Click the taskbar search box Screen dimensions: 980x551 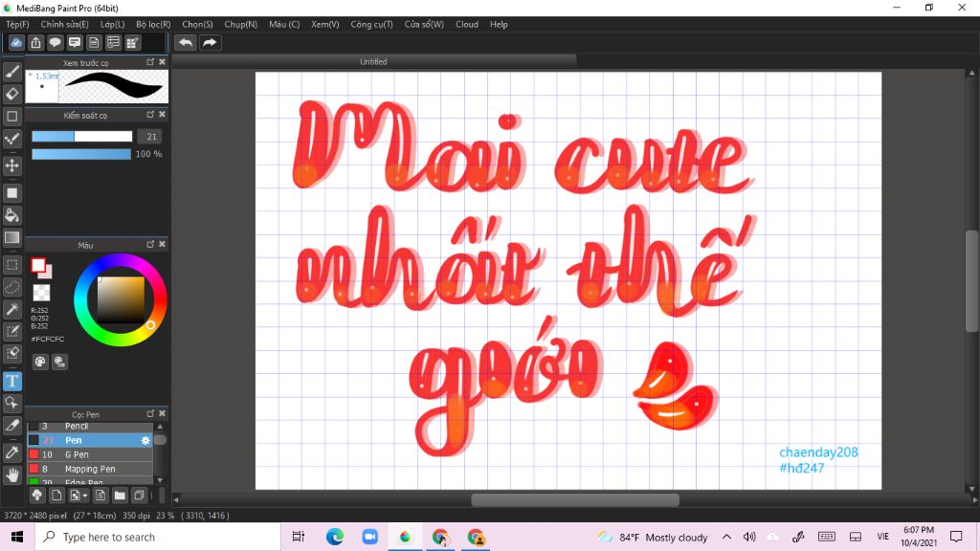click(x=158, y=538)
